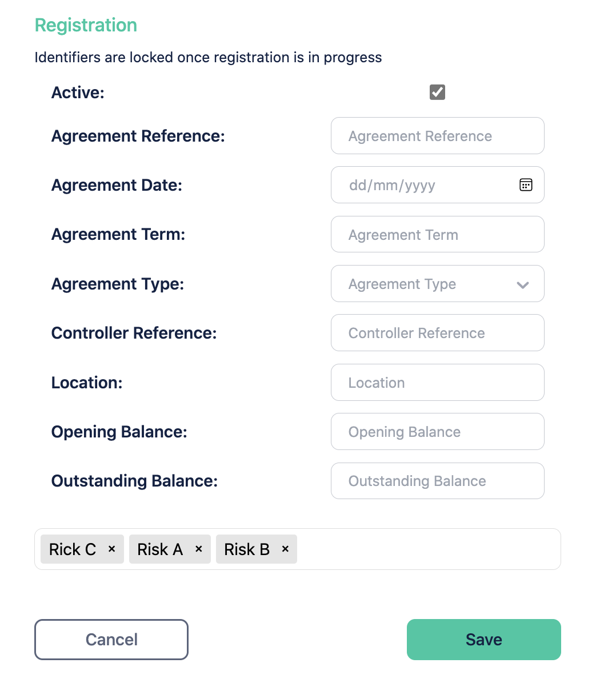
Task: Select the Agreement Term input
Action: [437, 235]
